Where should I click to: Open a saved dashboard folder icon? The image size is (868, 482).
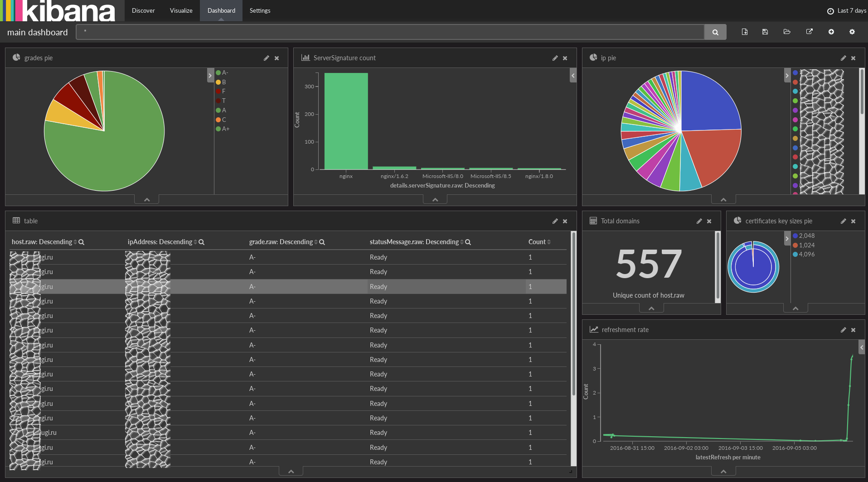coord(787,32)
